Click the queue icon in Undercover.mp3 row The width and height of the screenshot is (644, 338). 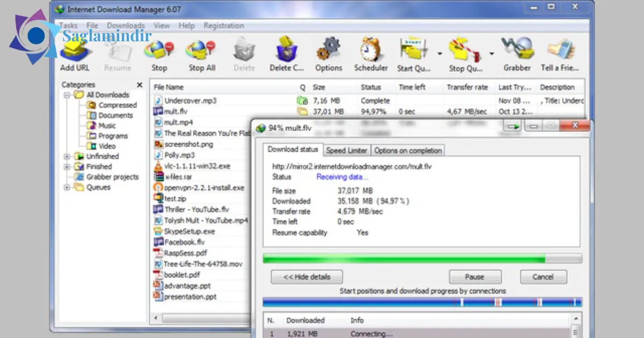click(x=302, y=100)
